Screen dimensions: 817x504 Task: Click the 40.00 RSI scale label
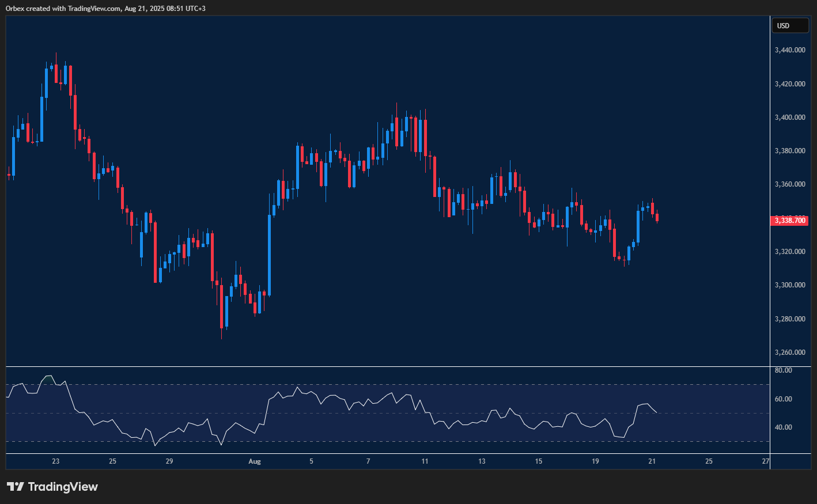point(783,427)
